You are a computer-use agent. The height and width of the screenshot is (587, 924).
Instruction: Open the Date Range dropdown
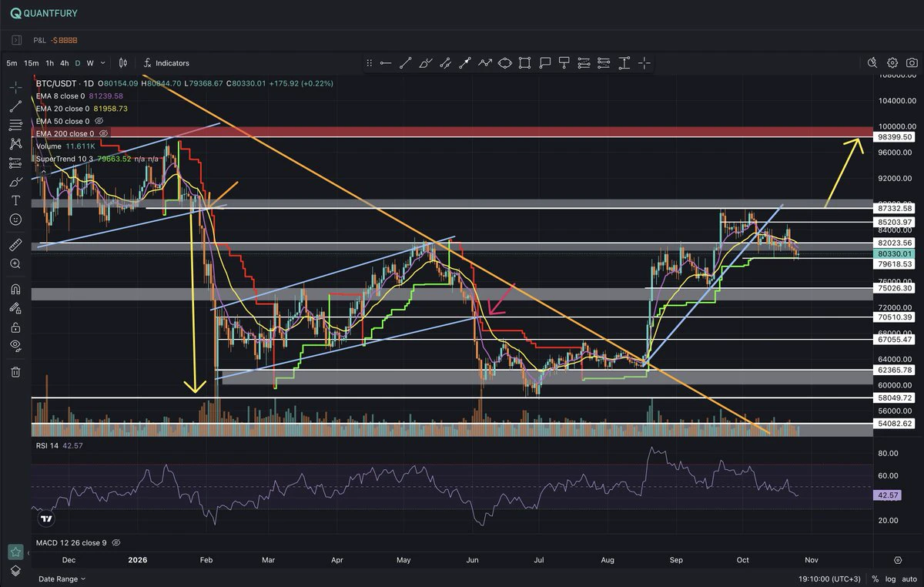click(x=62, y=579)
